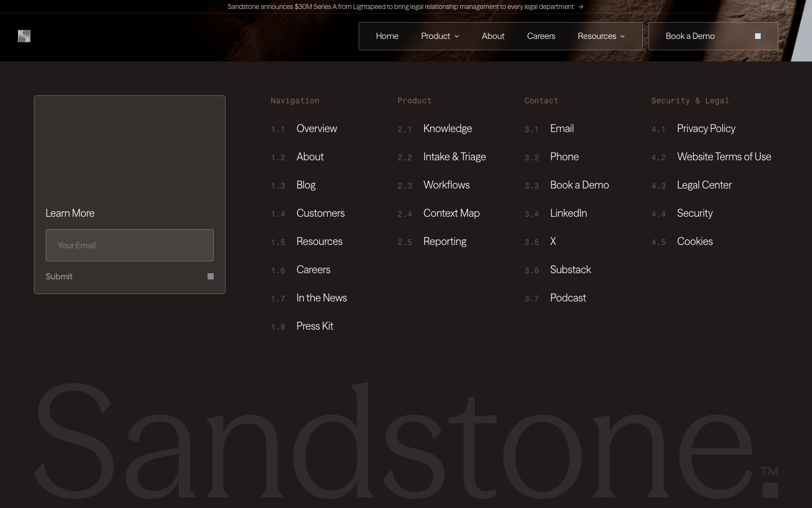812x508 pixels.
Task: Click the square icon in Book a Demo button
Action: click(758, 36)
